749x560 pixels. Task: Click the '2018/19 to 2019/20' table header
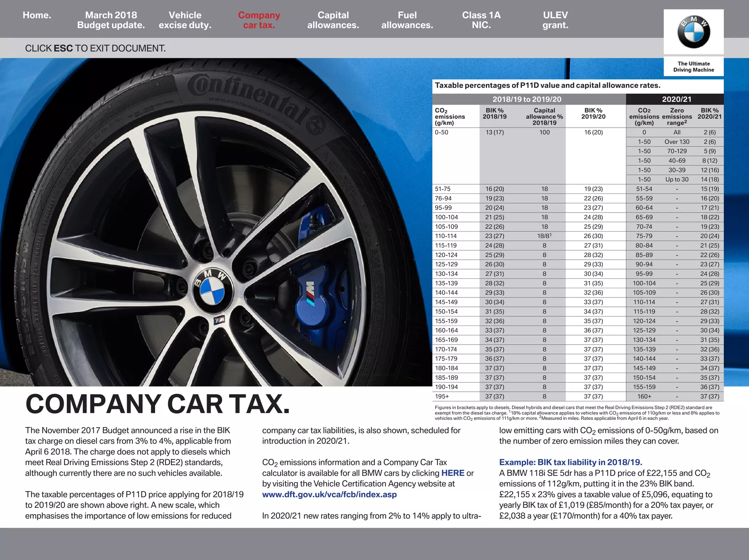pyautogui.click(x=527, y=99)
